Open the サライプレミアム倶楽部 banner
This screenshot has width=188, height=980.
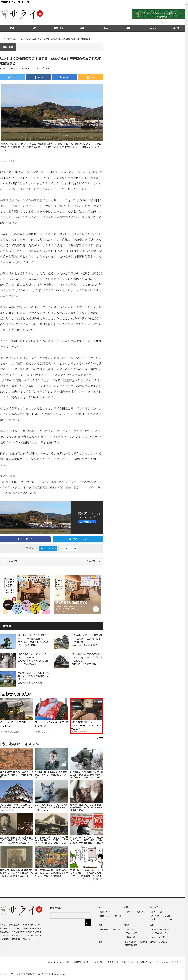coord(158,14)
